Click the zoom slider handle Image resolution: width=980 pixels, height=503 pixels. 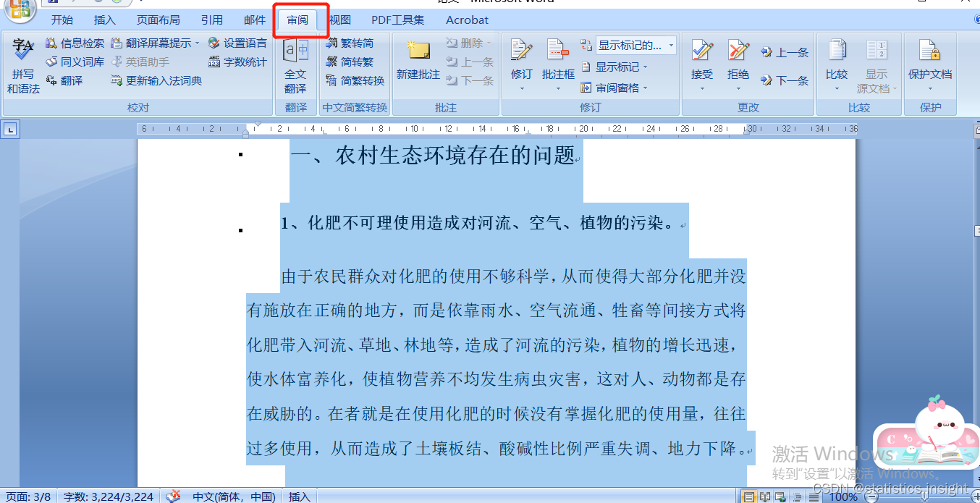pyautogui.click(x=924, y=497)
